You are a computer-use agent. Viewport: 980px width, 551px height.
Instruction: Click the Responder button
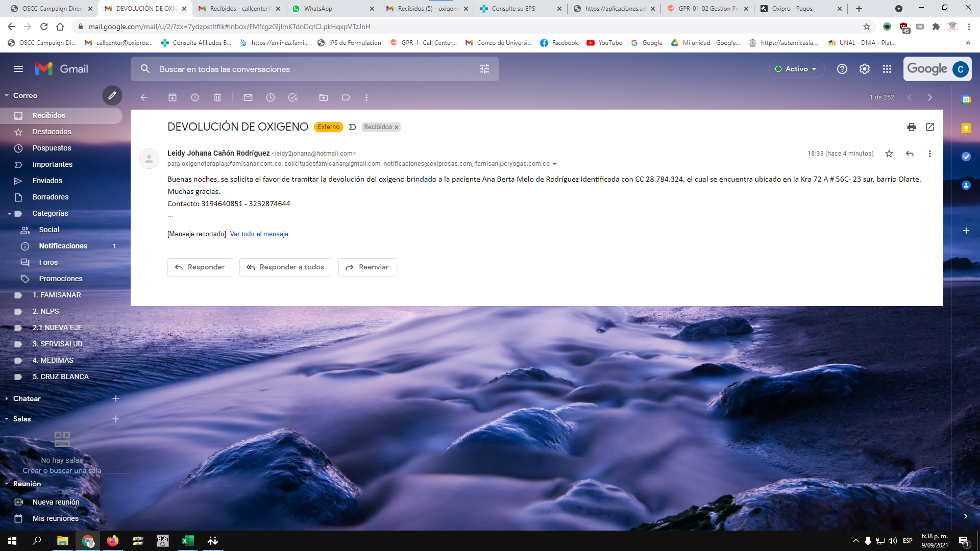click(200, 267)
